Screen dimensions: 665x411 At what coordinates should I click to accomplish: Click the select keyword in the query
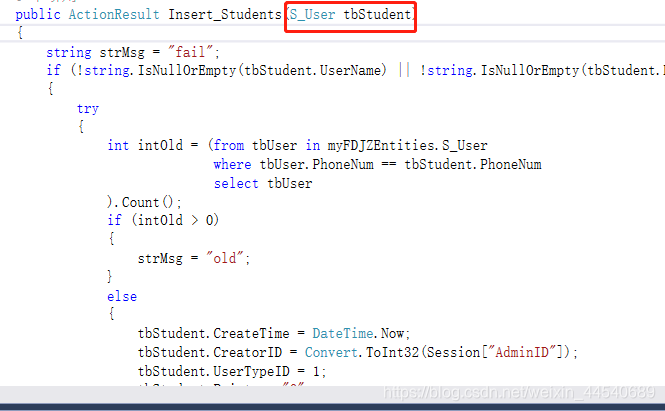point(236,184)
